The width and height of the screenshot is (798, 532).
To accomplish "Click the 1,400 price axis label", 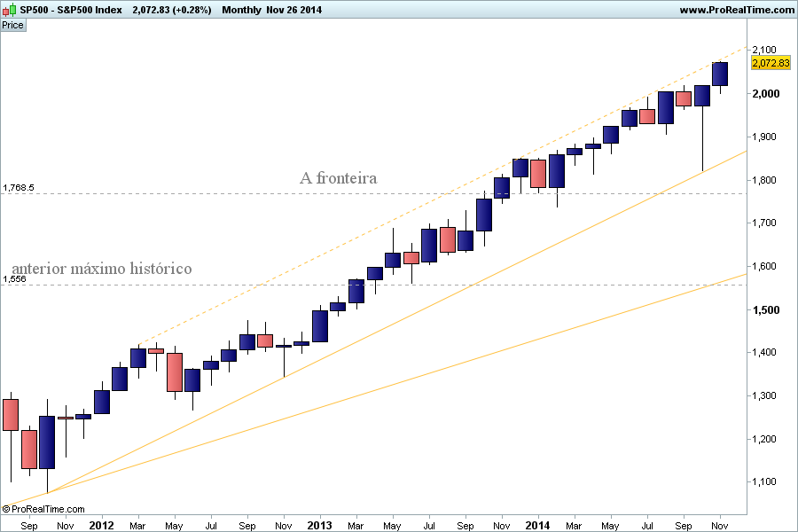I will (x=764, y=352).
